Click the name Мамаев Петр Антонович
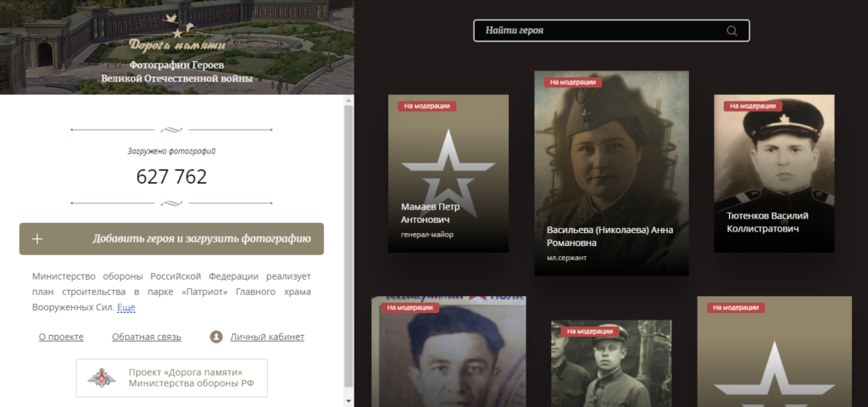868x407 pixels. click(431, 213)
